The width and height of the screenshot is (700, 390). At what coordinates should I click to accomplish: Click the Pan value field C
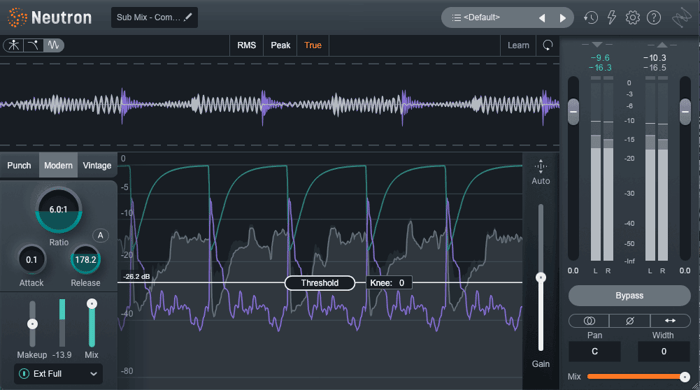595,351
